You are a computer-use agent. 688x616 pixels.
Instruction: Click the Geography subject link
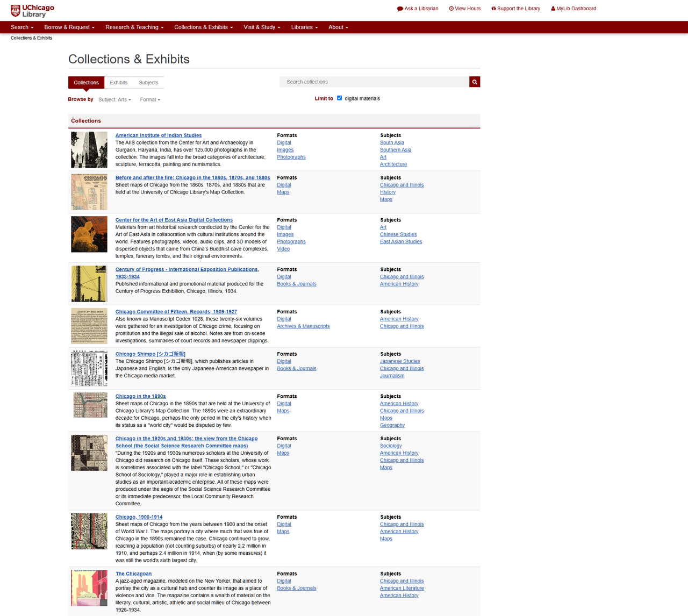point(392,425)
